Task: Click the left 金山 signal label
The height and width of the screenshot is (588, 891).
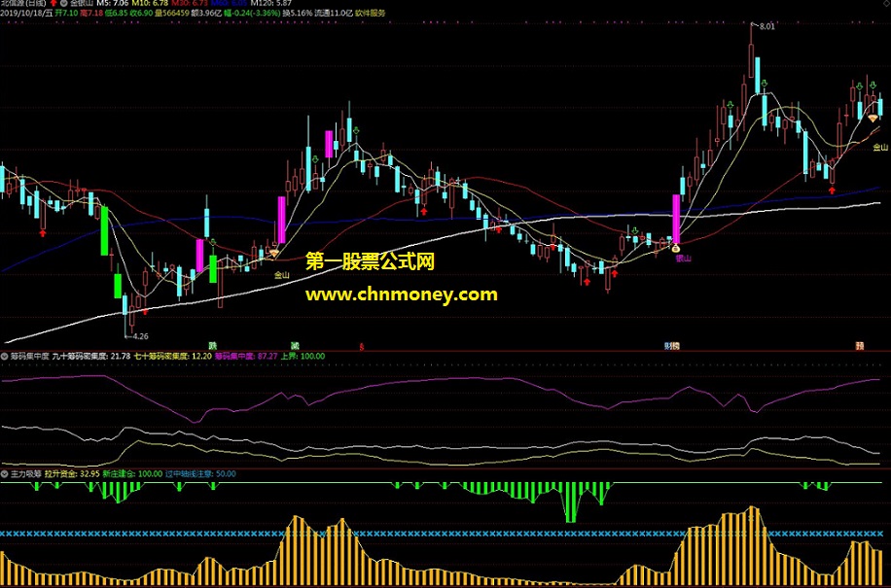Action: pyautogui.click(x=281, y=275)
